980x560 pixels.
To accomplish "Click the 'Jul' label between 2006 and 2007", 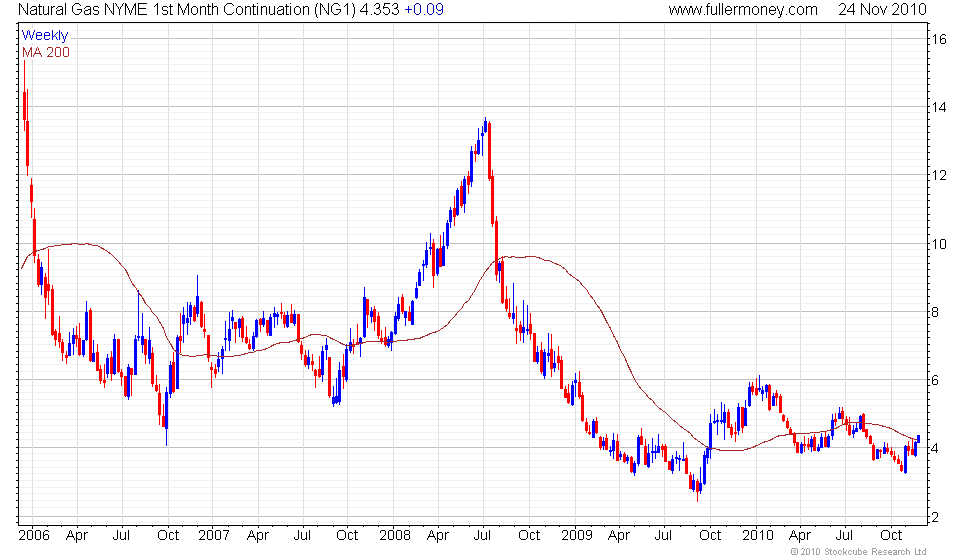I will (121, 536).
